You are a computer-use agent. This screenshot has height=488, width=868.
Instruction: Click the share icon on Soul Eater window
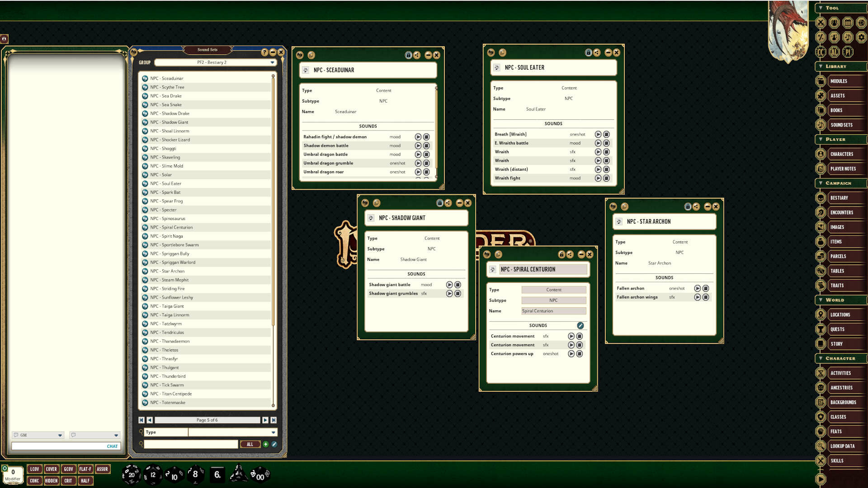point(598,52)
